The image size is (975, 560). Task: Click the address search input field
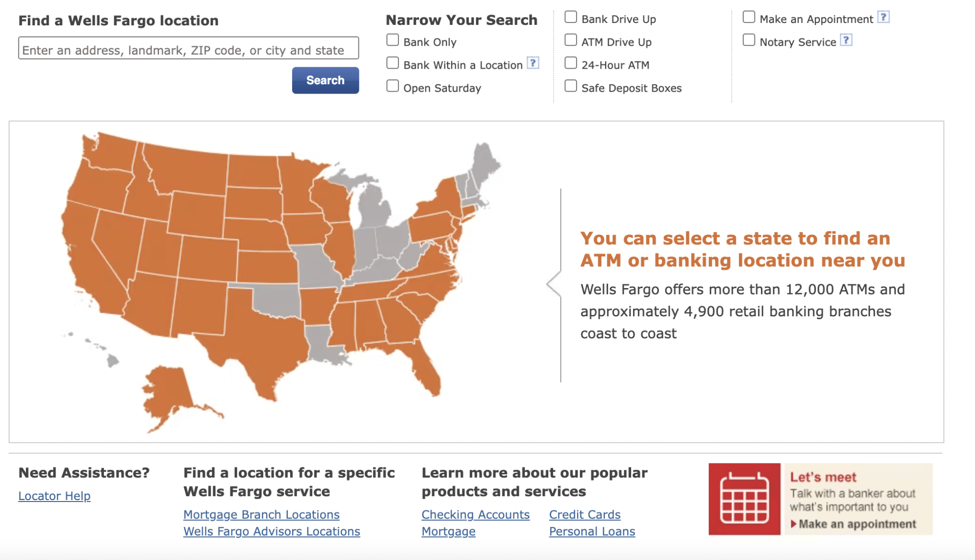coord(188,48)
